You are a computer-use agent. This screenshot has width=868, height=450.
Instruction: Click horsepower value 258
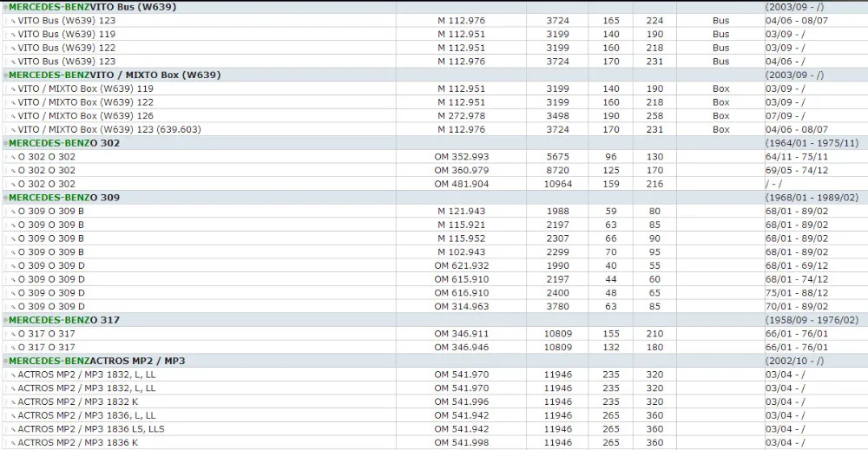tap(654, 116)
